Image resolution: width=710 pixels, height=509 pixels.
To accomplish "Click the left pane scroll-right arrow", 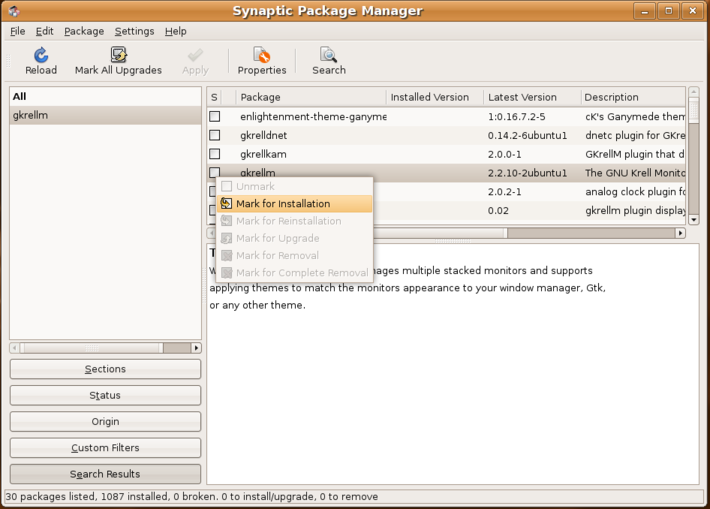I will click(196, 348).
